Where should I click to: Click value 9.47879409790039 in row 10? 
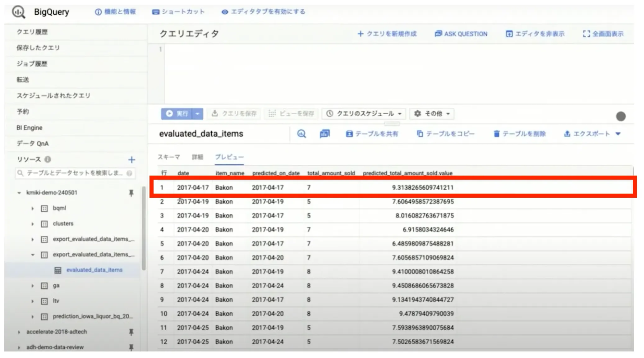pos(426,314)
